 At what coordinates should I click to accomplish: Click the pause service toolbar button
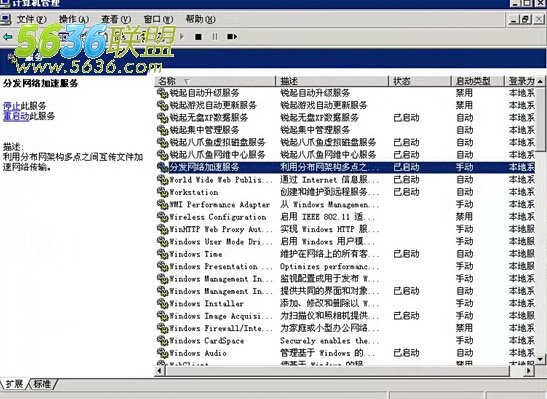(x=215, y=37)
